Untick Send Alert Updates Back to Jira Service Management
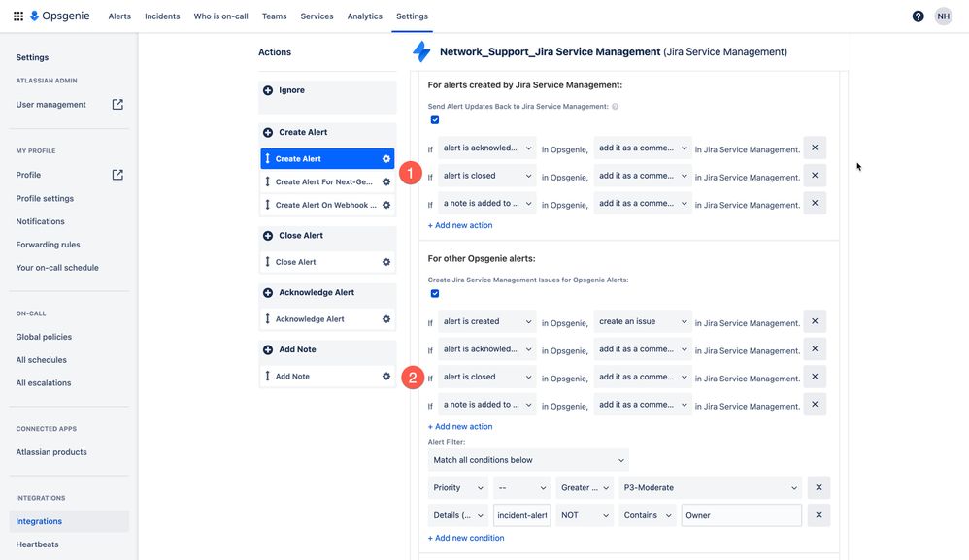 coord(435,119)
